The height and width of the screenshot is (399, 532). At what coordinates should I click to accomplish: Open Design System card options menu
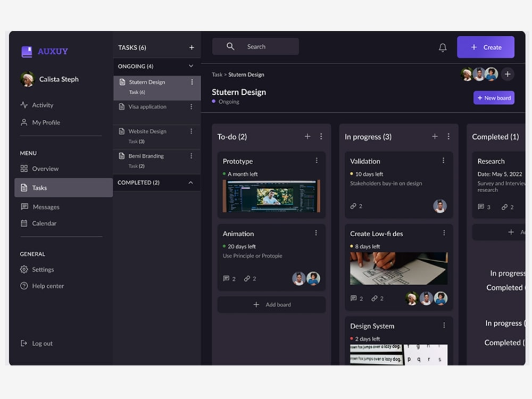pyautogui.click(x=444, y=325)
